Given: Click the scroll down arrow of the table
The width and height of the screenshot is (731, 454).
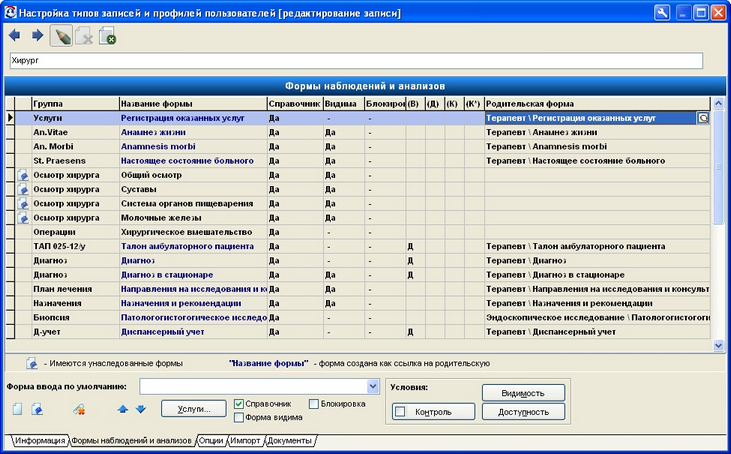Looking at the screenshot, I should 718,345.
